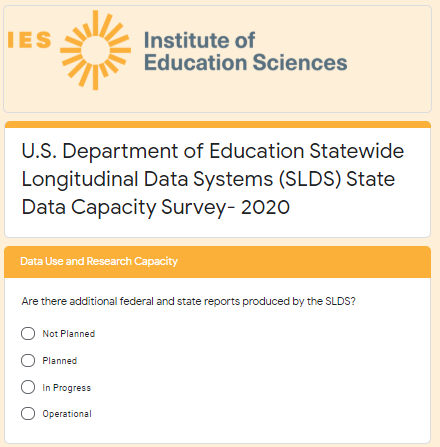Click the header banner image
This screenshot has height=447, width=440.
pos(217,59)
